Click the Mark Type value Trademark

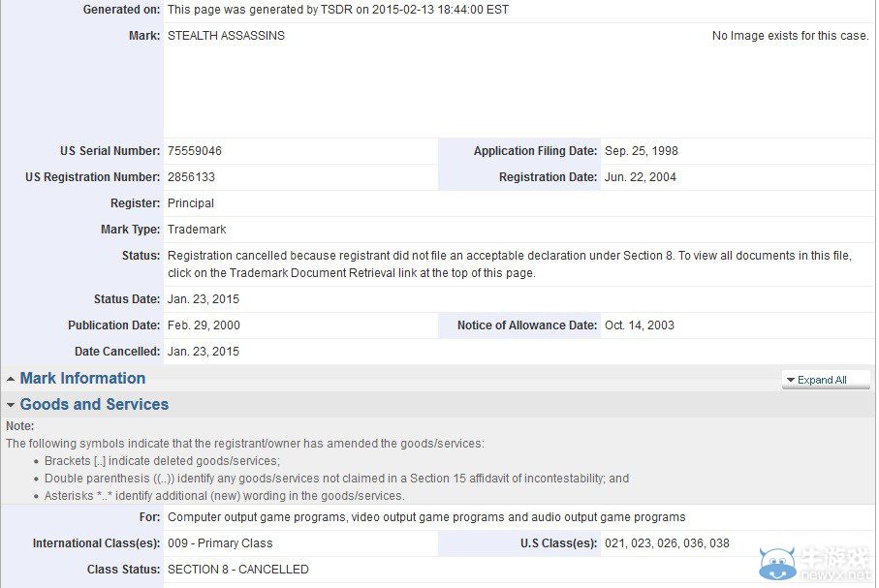197,230
